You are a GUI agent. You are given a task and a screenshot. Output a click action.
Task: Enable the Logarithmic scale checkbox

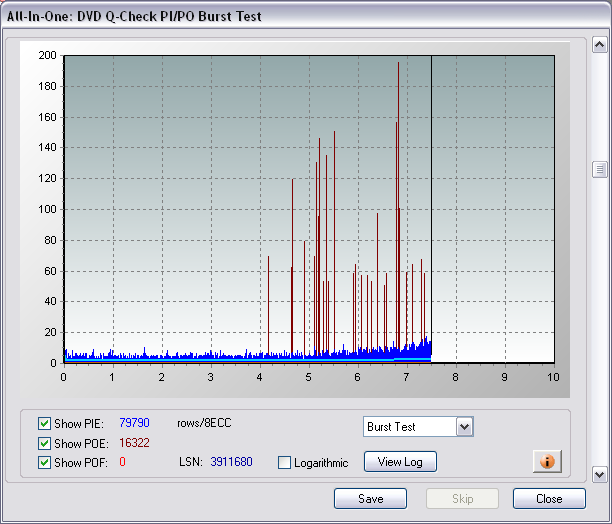(x=284, y=463)
